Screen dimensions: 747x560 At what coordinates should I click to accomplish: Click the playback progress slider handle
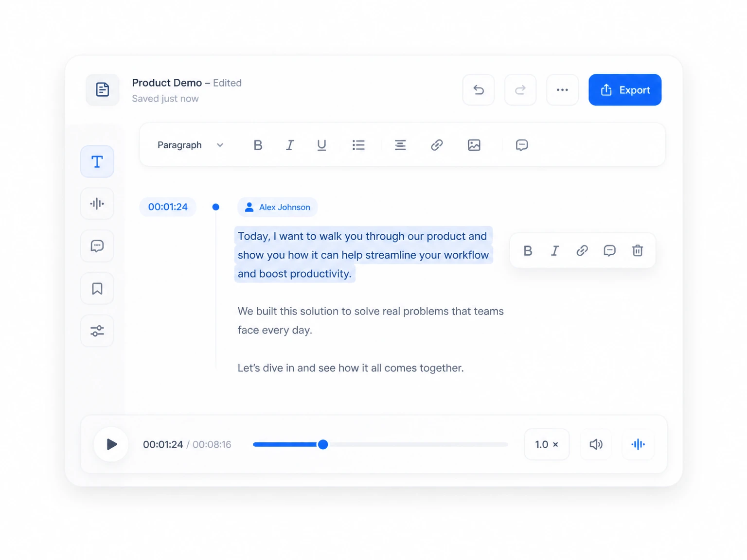click(323, 444)
